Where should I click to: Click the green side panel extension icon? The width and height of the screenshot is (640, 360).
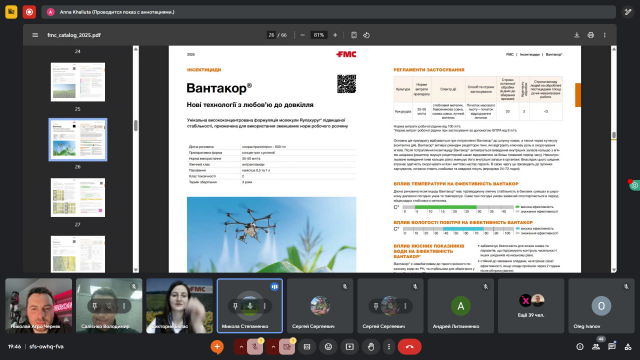[634, 185]
